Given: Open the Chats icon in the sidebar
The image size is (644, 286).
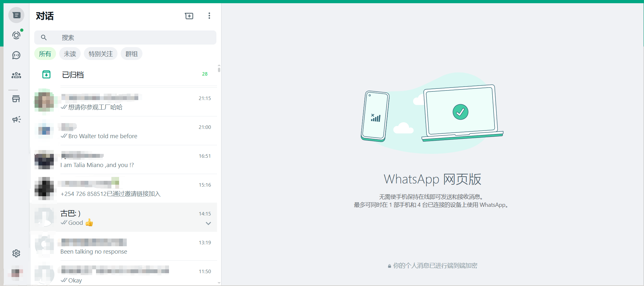Looking at the screenshot, I should 16,15.
